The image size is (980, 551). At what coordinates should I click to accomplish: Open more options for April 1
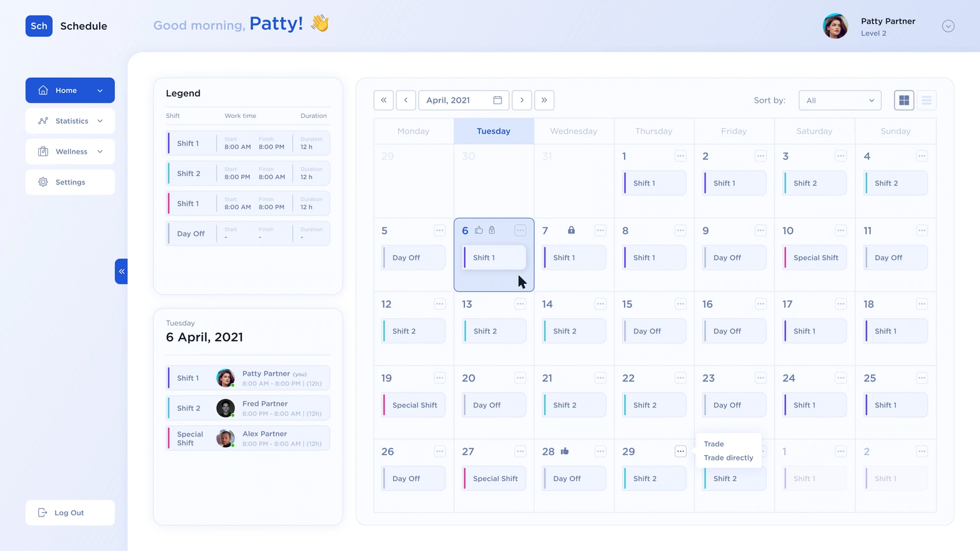(681, 156)
